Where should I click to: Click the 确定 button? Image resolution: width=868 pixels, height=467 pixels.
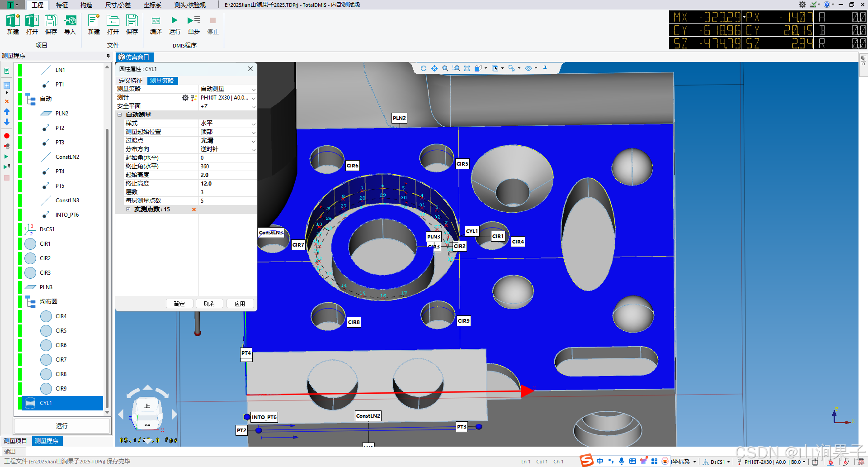179,304
